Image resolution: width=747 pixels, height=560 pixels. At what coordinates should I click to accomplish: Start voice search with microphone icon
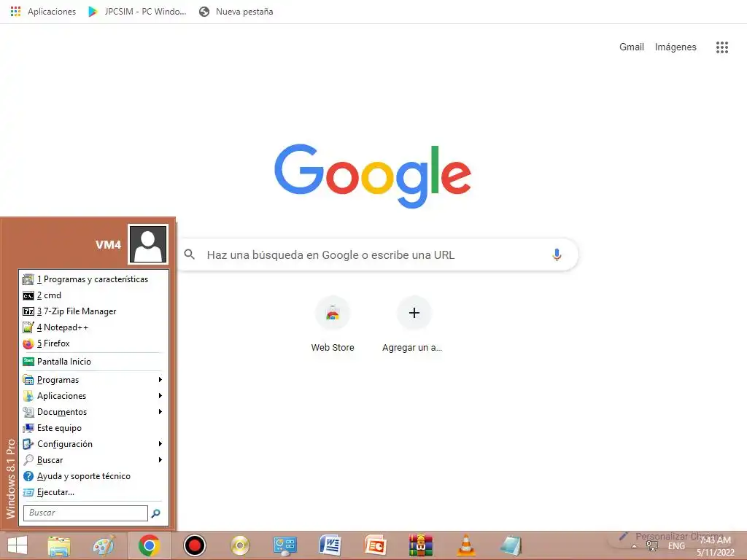coord(557,254)
